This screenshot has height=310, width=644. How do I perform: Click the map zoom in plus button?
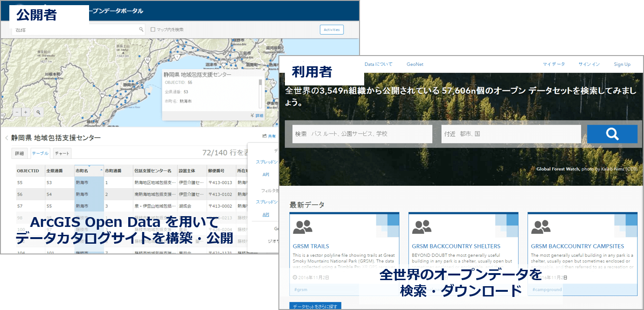(26, 112)
